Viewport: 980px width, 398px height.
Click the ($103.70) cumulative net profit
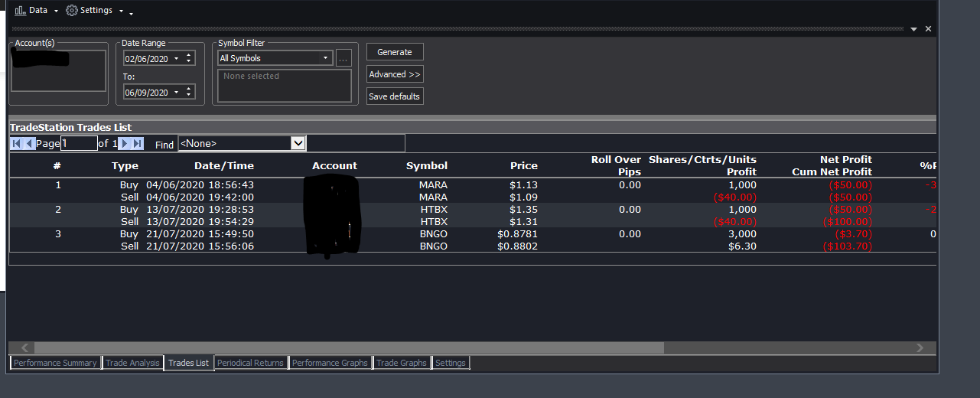pyautogui.click(x=848, y=246)
